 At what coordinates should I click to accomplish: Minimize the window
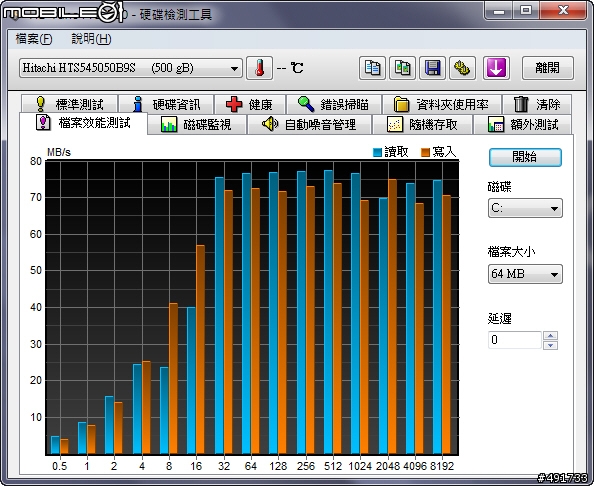pos(499,11)
